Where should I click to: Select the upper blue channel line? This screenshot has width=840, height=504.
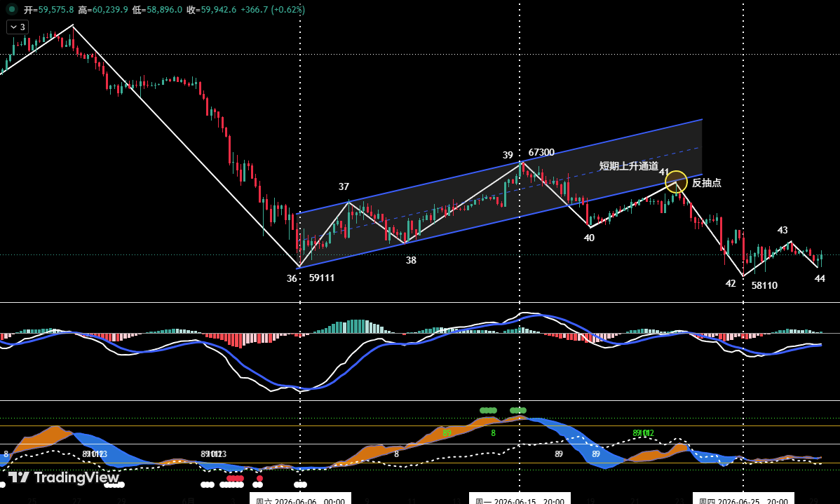coord(499,167)
